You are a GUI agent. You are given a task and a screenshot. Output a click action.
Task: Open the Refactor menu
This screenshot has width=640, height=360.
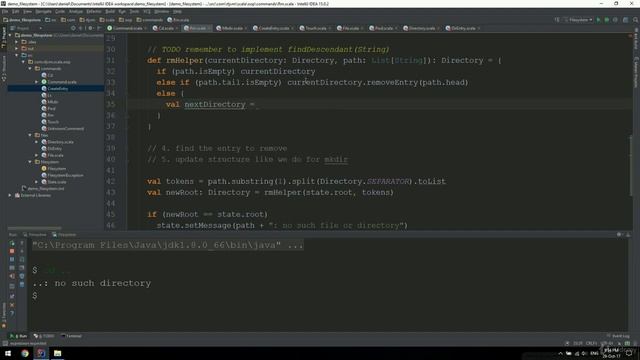click(x=94, y=11)
